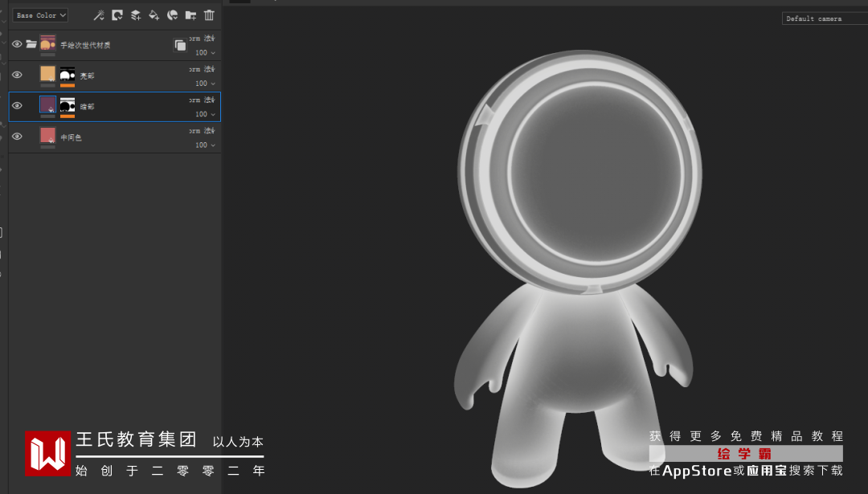This screenshot has width=868, height=494.
Task: Click the add effect magic wand icon
Action: (99, 15)
